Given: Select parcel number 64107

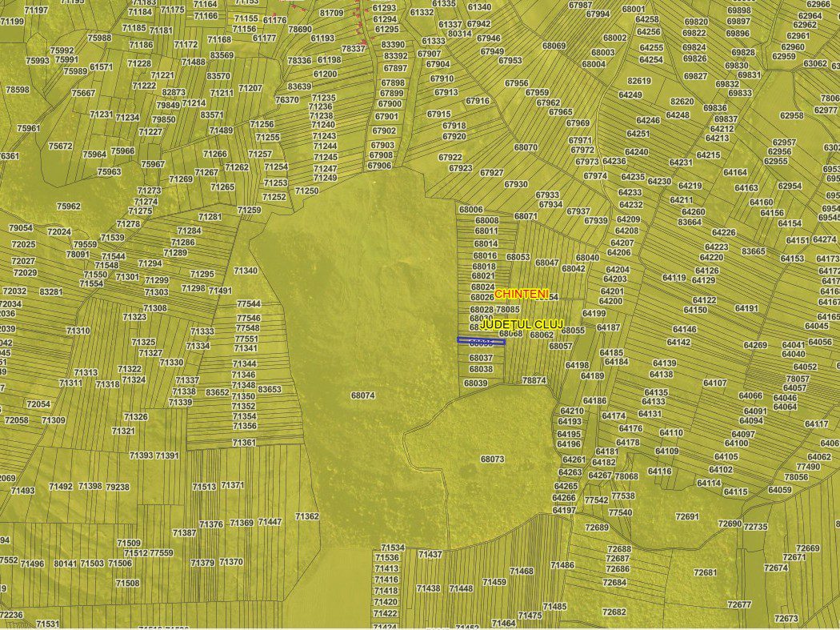Looking at the screenshot, I should (x=714, y=383).
